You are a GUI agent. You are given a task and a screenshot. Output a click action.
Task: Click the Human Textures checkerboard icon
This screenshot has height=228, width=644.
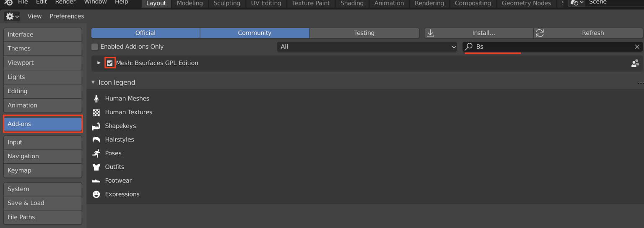96,113
